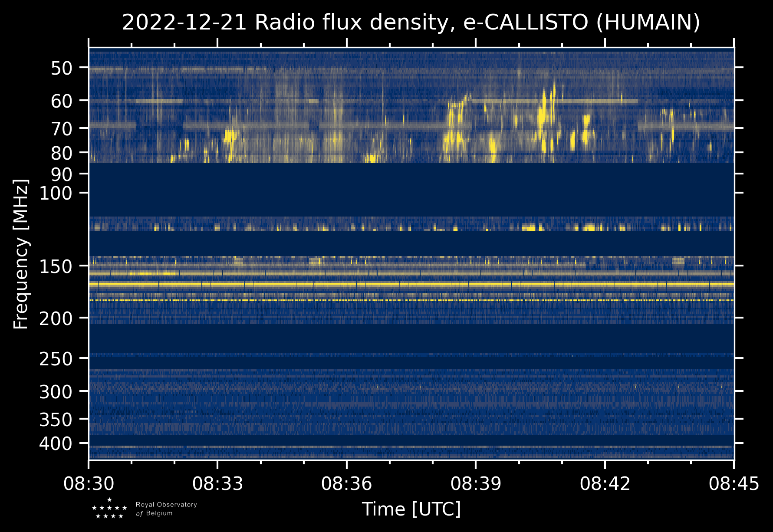Select the 08:33 time tick label
The width and height of the screenshot is (773, 532).
point(217,483)
